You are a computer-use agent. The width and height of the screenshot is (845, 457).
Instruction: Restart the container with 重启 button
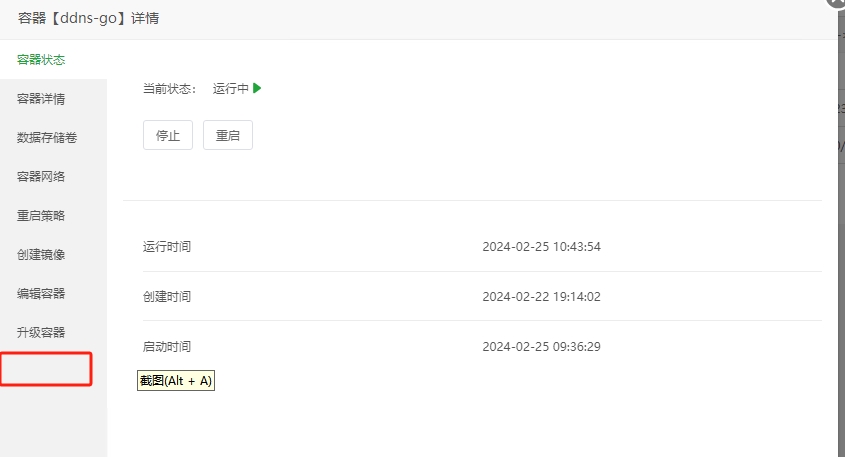pyautogui.click(x=227, y=135)
